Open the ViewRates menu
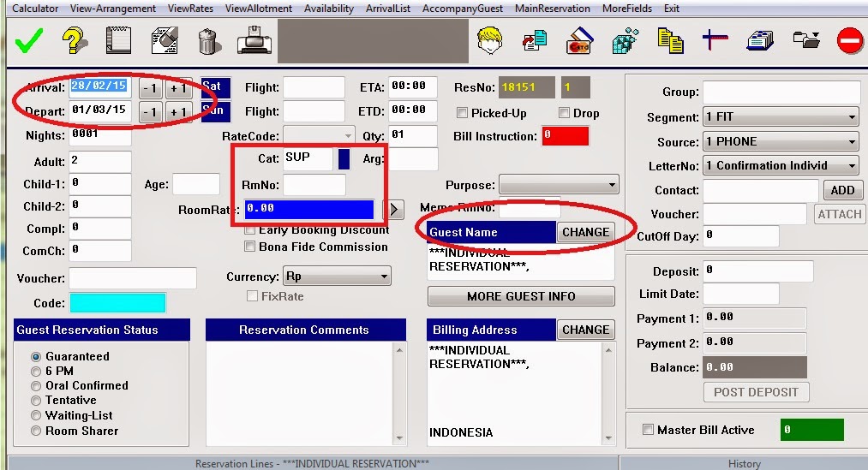The image size is (868, 470). click(x=190, y=9)
